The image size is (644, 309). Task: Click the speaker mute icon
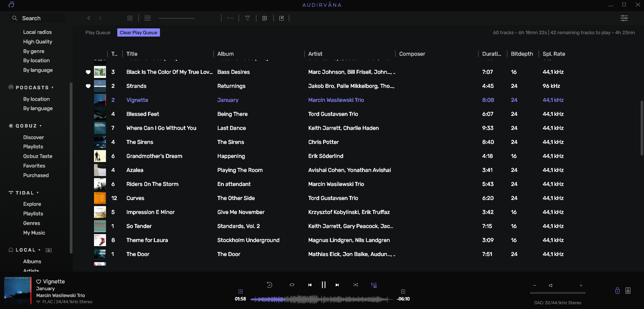point(550,285)
